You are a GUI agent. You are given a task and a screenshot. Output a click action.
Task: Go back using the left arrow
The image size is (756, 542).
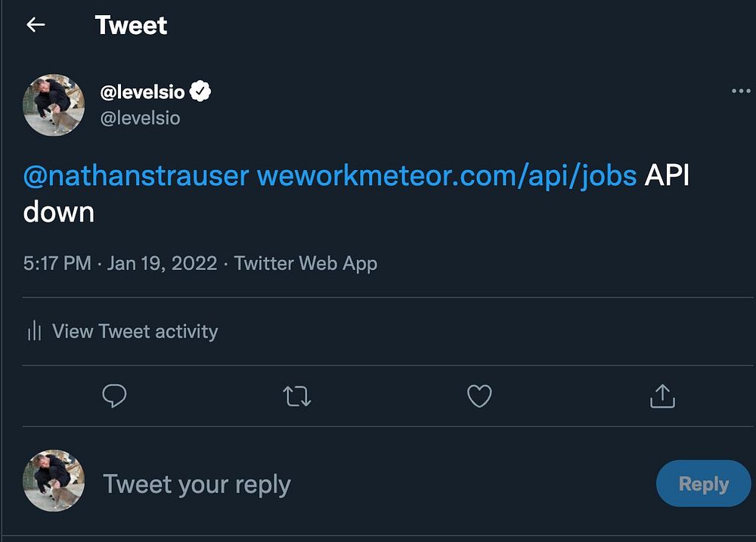pyautogui.click(x=36, y=25)
